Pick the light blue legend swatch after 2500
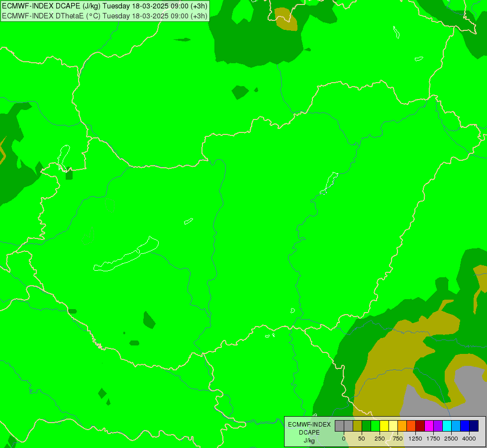Screen dimensions: 487x448 (x=456, y=426)
